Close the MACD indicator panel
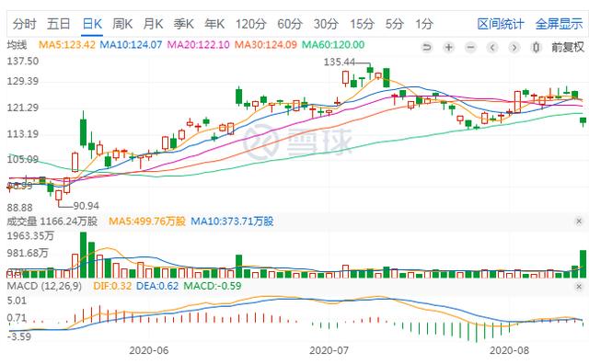Image resolution: width=589 pixels, height=364 pixels. click(x=579, y=287)
